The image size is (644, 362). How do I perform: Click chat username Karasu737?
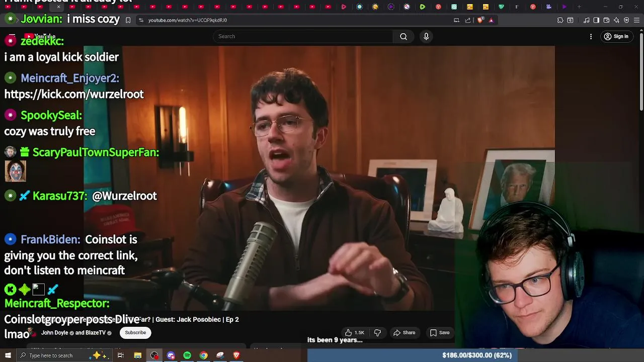coord(60,196)
